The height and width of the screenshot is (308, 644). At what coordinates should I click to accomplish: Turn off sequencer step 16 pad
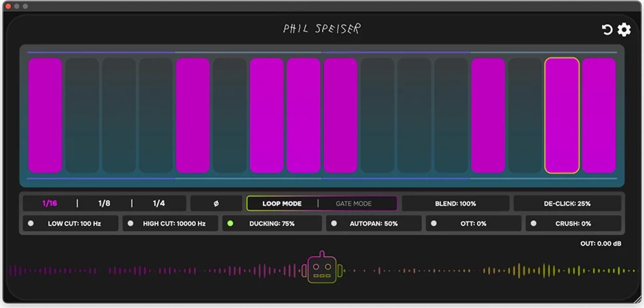[x=599, y=115]
